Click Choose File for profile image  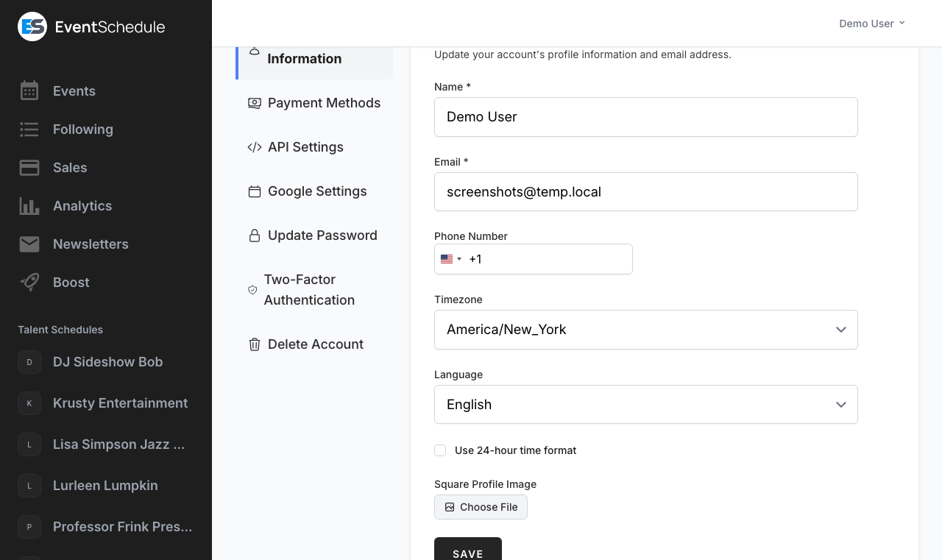coord(481,507)
